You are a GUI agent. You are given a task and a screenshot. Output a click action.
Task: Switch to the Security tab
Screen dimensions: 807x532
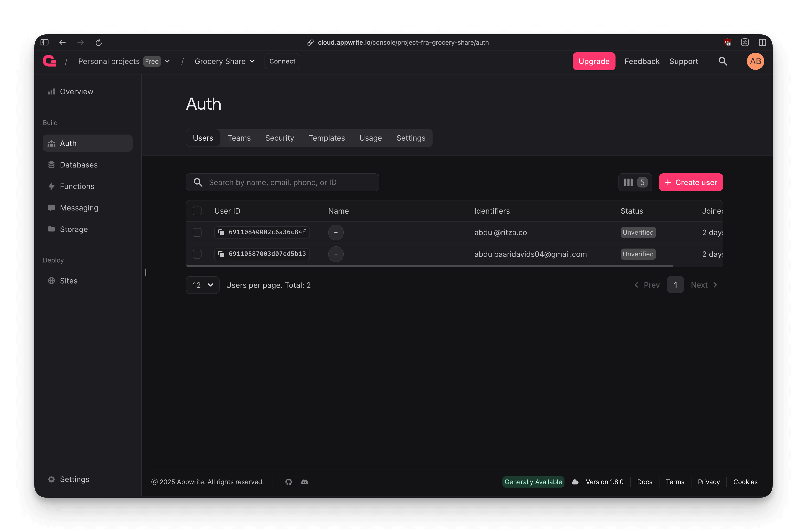(x=279, y=138)
